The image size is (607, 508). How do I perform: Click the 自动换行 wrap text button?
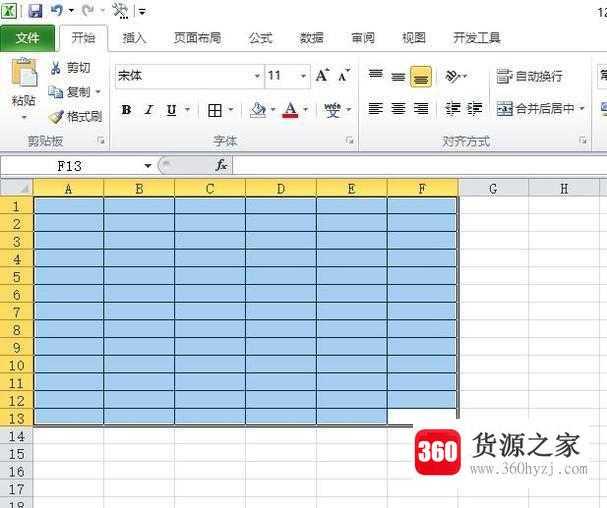(529, 76)
